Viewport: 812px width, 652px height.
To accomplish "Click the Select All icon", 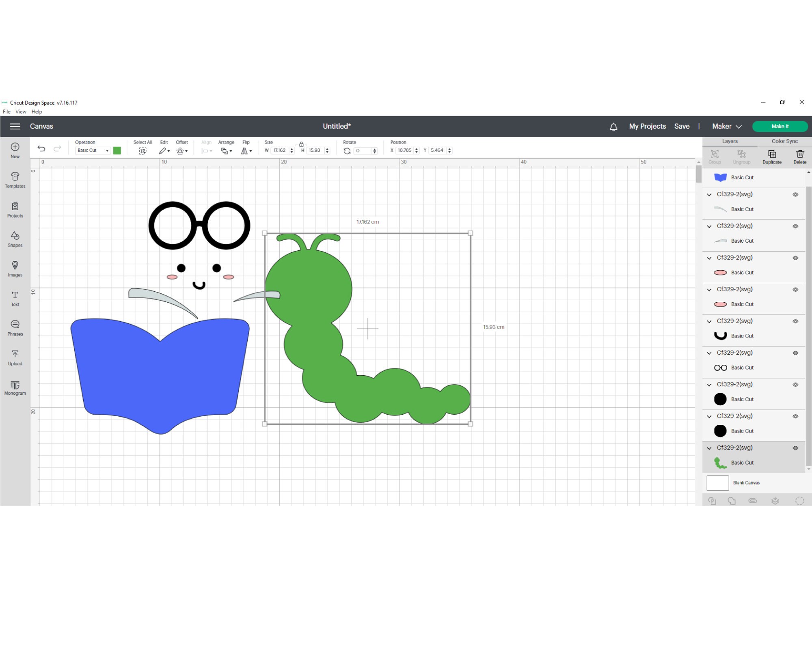I will [x=143, y=151].
